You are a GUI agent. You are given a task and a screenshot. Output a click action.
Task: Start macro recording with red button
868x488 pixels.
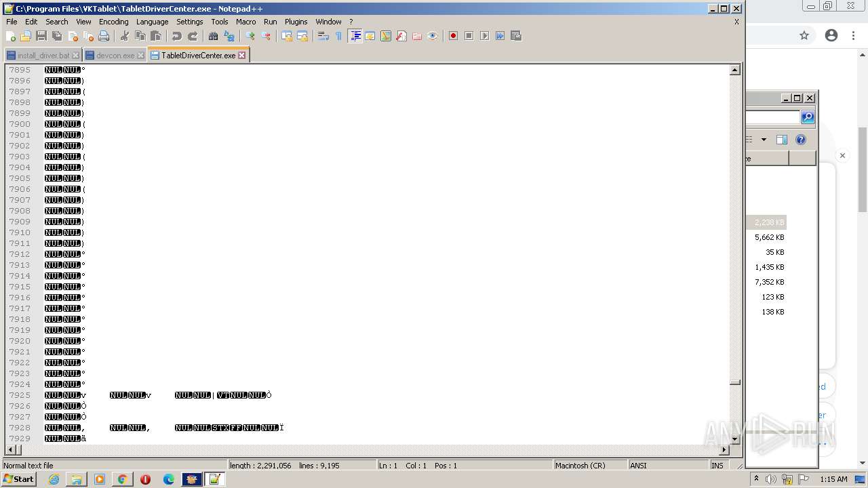coord(454,36)
